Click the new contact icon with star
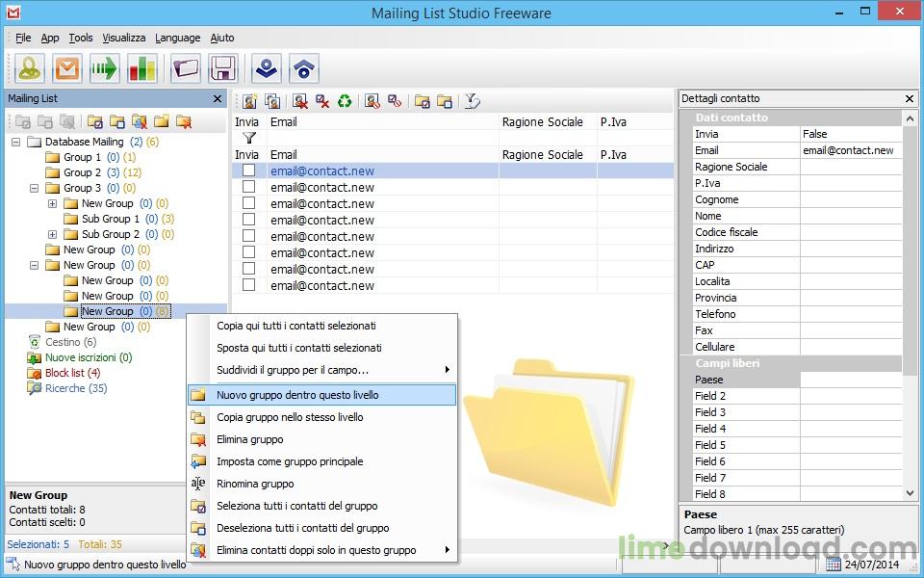924x578 pixels. [250, 101]
